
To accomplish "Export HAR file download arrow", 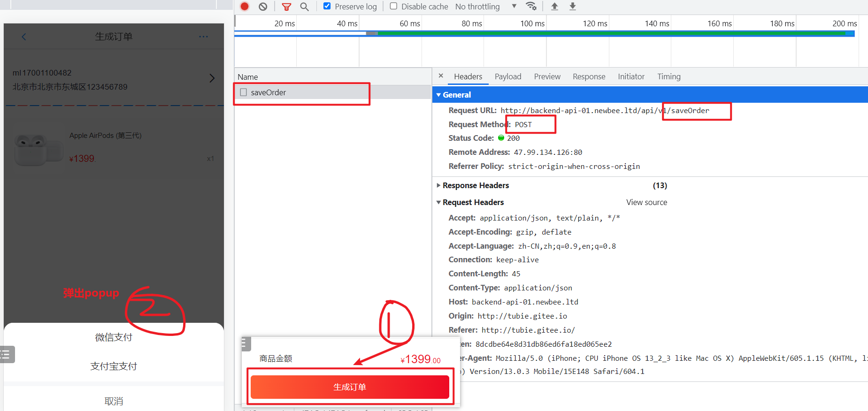I will (x=573, y=6).
